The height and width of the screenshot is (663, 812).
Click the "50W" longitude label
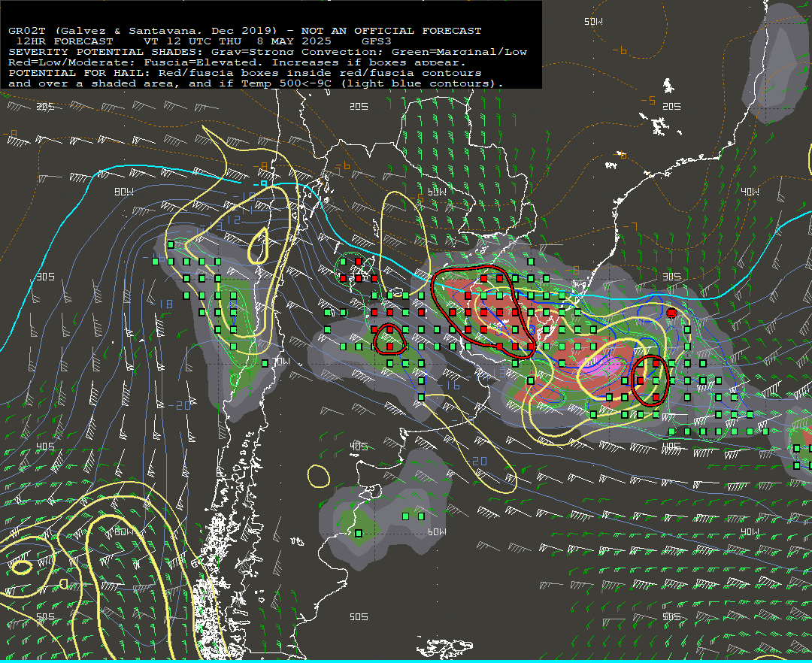coord(593,21)
